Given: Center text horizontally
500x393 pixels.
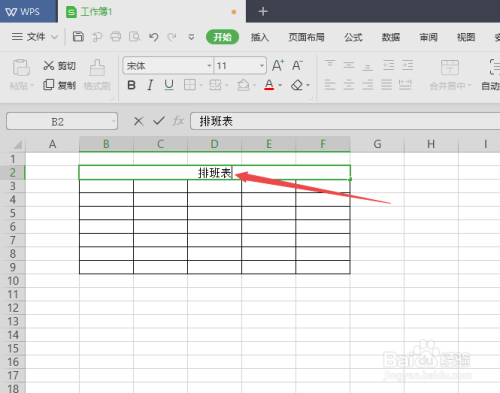Looking at the screenshot, I should (x=349, y=85).
